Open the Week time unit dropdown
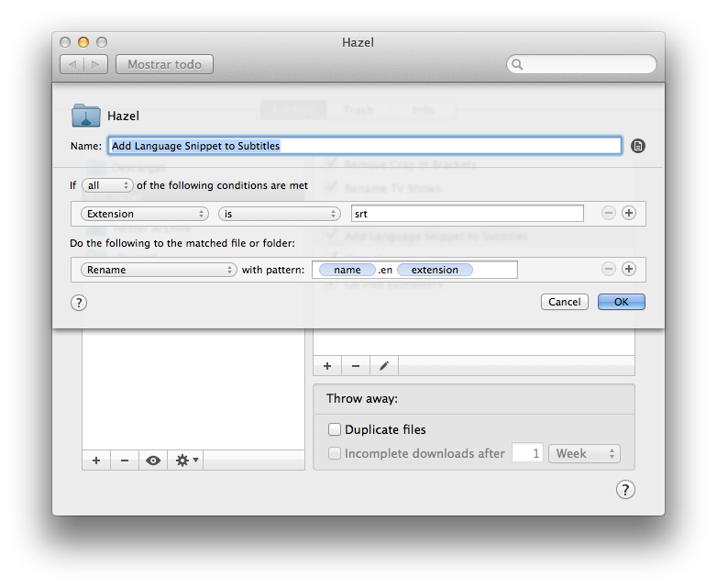The width and height of the screenshot is (717, 588). coord(584,453)
